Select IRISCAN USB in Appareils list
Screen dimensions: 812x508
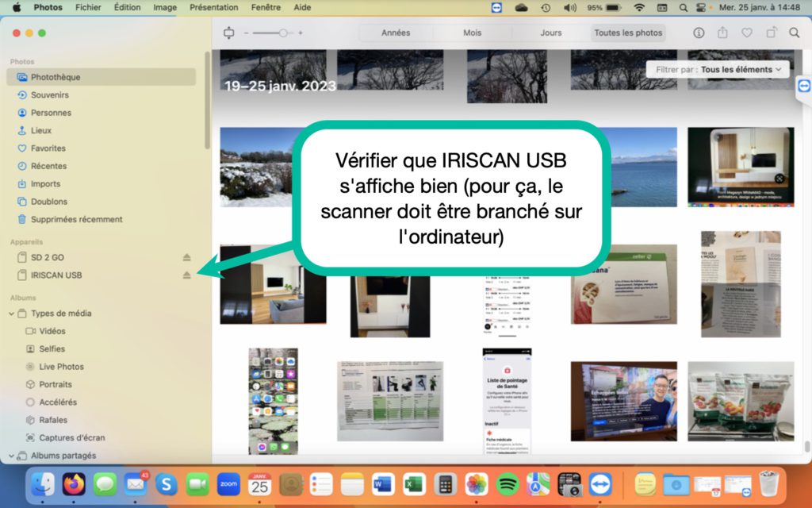pos(56,275)
